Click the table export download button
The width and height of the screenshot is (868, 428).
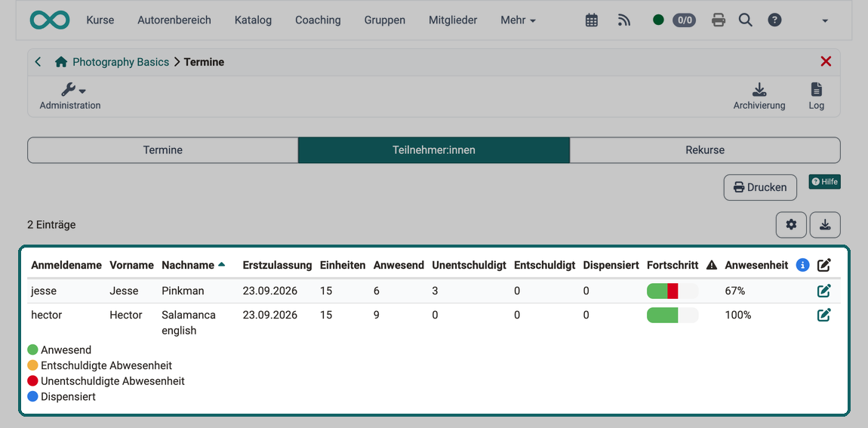[x=826, y=225]
